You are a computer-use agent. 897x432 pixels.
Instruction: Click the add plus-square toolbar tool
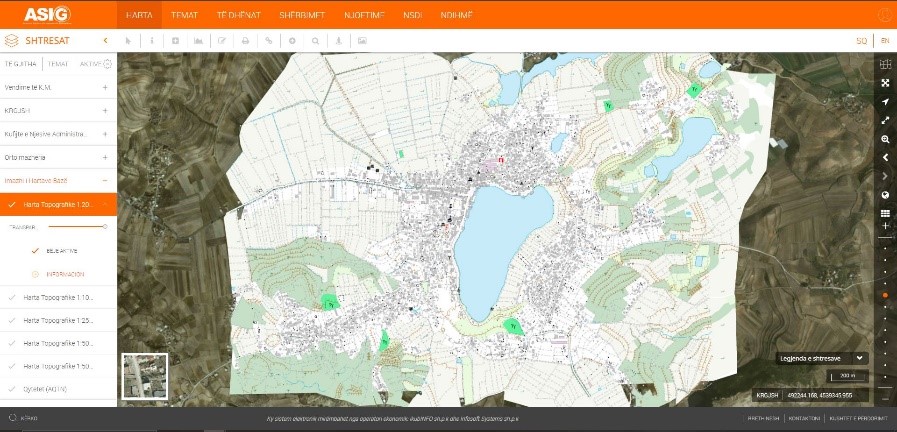pyautogui.click(x=176, y=41)
